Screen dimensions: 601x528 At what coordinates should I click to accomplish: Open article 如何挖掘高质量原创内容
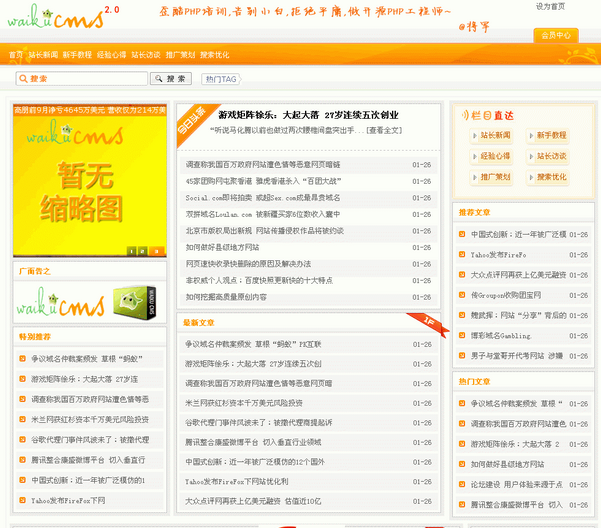tap(226, 297)
